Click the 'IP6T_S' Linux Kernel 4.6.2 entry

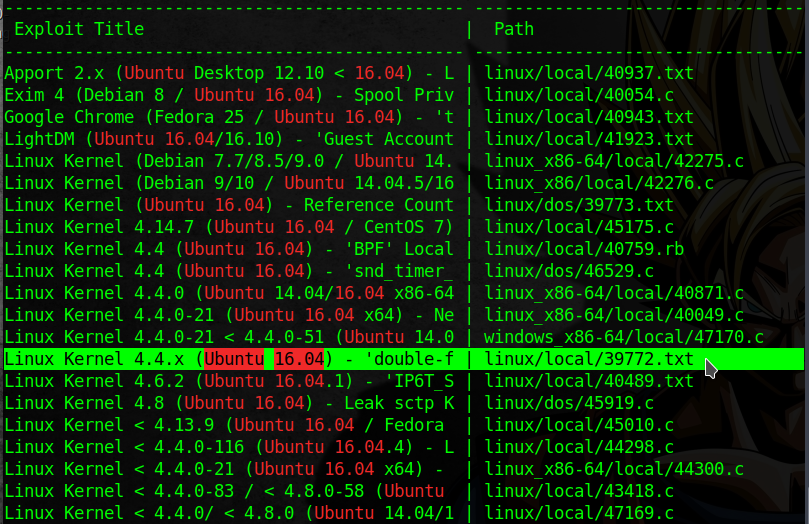pos(229,381)
